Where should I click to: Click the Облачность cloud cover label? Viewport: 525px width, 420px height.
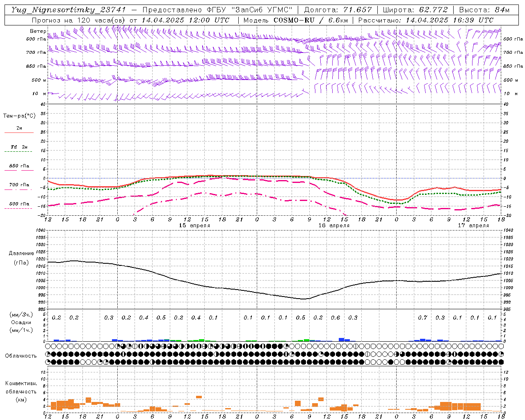21,356
